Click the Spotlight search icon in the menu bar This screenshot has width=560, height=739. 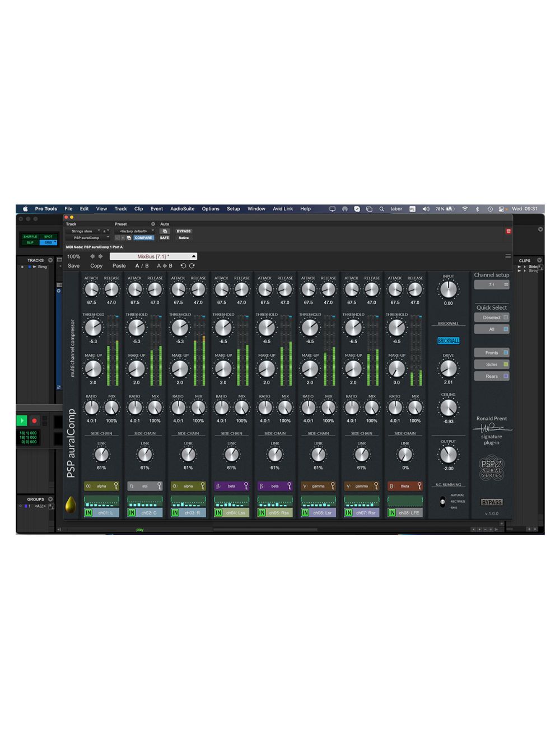pyautogui.click(x=381, y=208)
